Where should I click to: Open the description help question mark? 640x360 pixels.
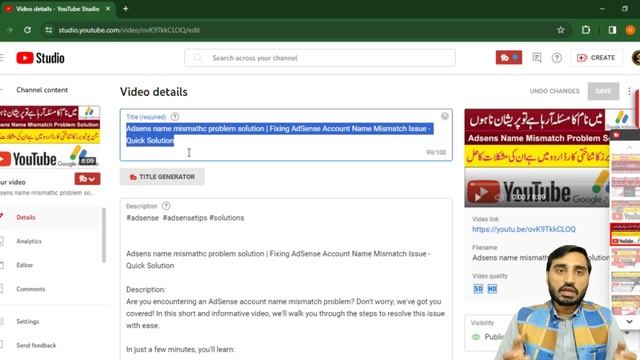point(166,206)
